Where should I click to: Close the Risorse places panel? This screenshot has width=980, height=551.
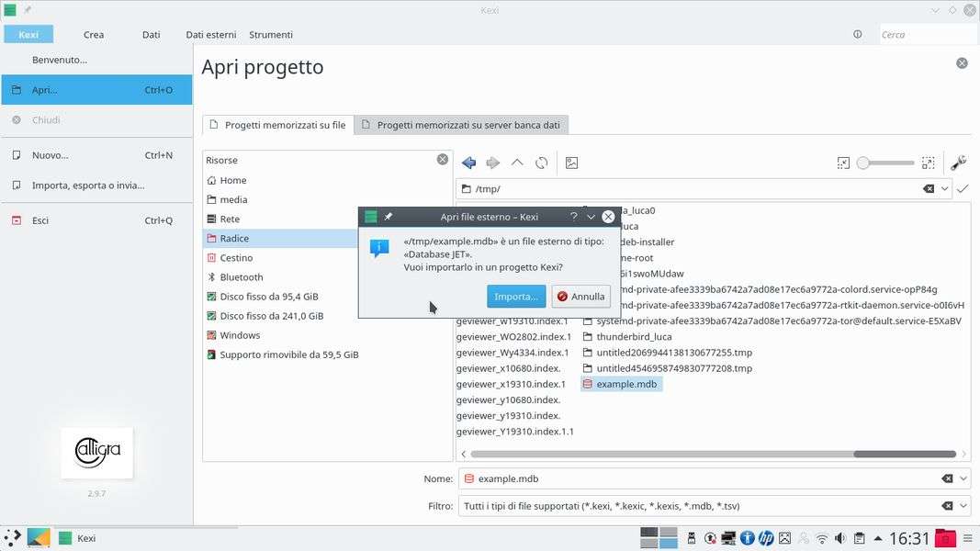coord(443,159)
